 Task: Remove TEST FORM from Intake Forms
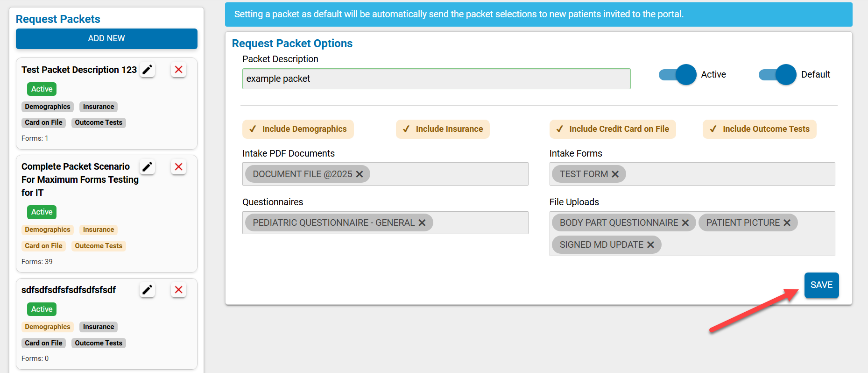tap(615, 174)
